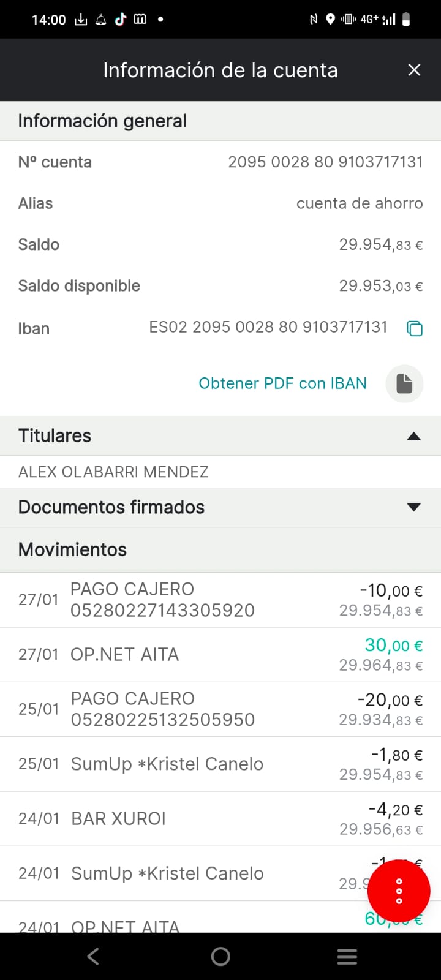Open the BAR XUROI transaction

pos(221,819)
